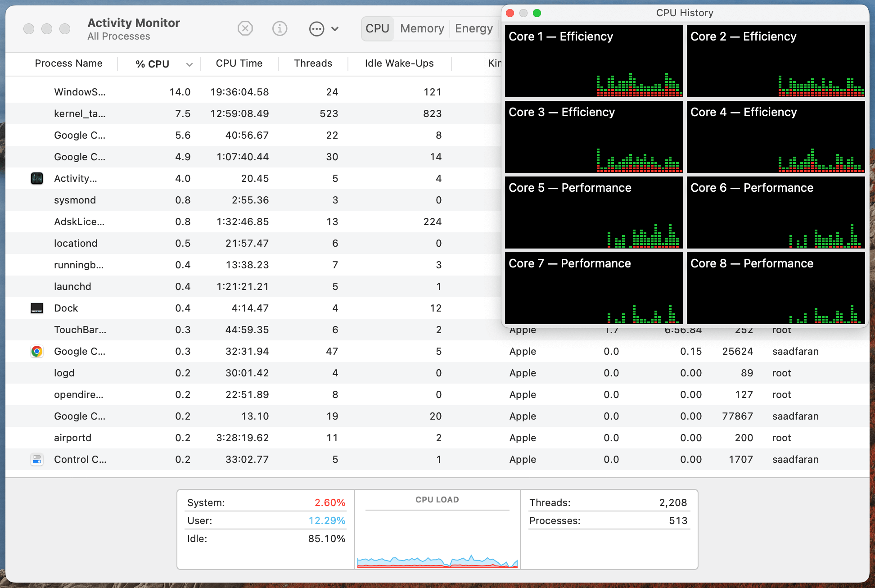The width and height of the screenshot is (875, 588).
Task: Select the kernel_ta... process row
Action: coord(253,113)
